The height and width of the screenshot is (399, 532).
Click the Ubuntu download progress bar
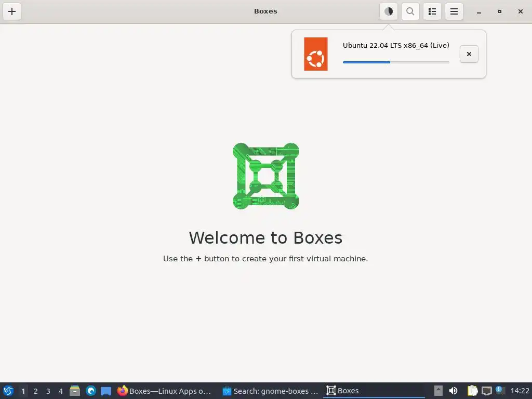click(396, 62)
